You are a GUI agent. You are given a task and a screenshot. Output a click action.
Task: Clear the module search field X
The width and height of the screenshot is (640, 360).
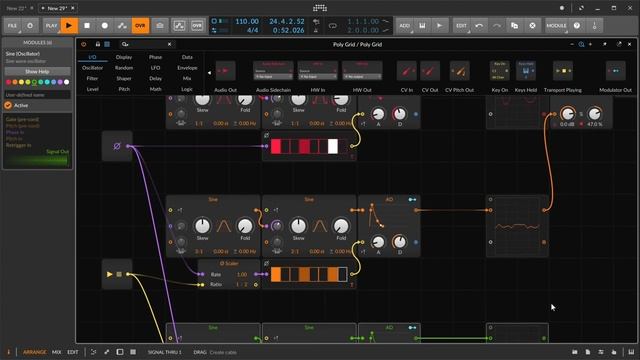click(169, 44)
